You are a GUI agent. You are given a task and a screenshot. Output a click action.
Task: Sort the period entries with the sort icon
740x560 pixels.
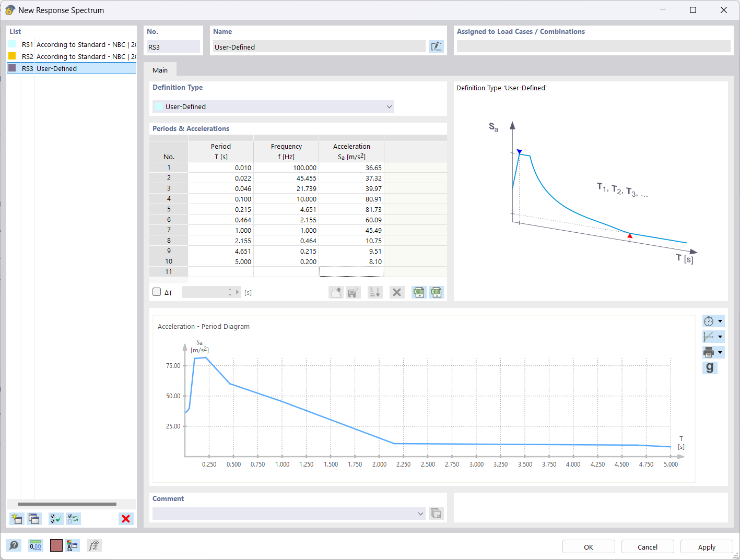click(x=374, y=292)
